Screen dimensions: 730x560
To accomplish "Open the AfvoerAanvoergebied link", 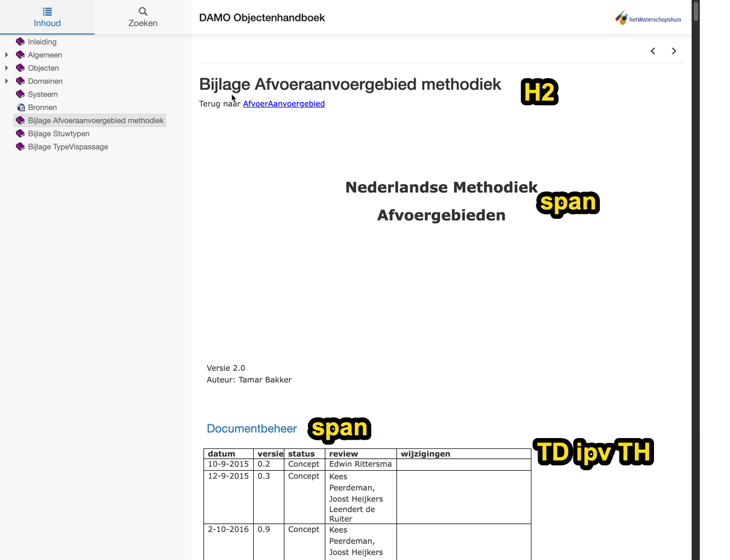I will coord(284,104).
